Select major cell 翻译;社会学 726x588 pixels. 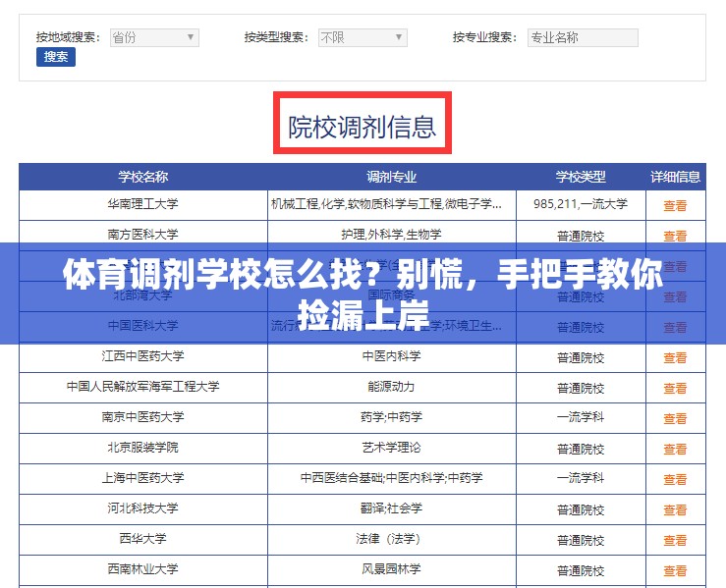pyautogui.click(x=392, y=508)
